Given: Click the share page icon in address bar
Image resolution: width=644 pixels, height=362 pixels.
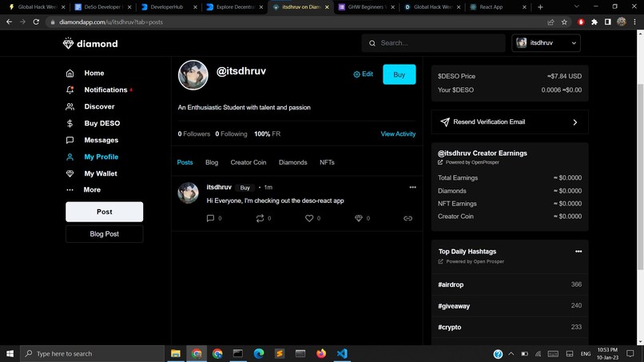Looking at the screenshot, I should click(551, 22).
